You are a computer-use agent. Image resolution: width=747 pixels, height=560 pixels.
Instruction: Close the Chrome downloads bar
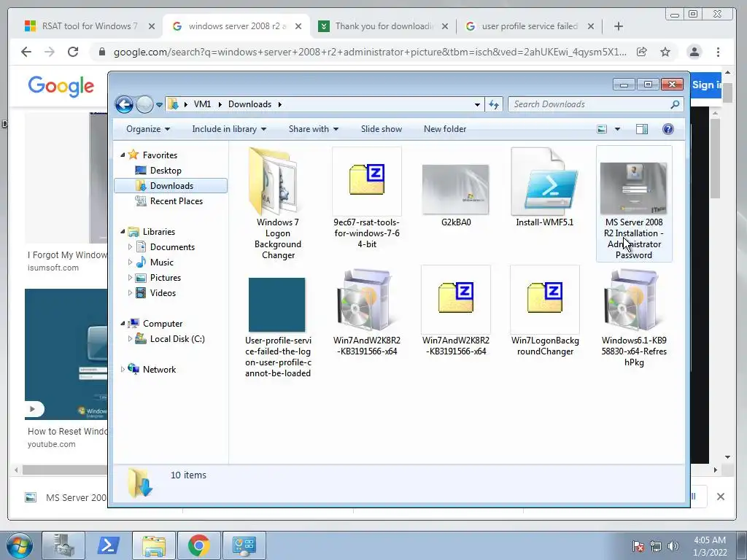[720, 497]
